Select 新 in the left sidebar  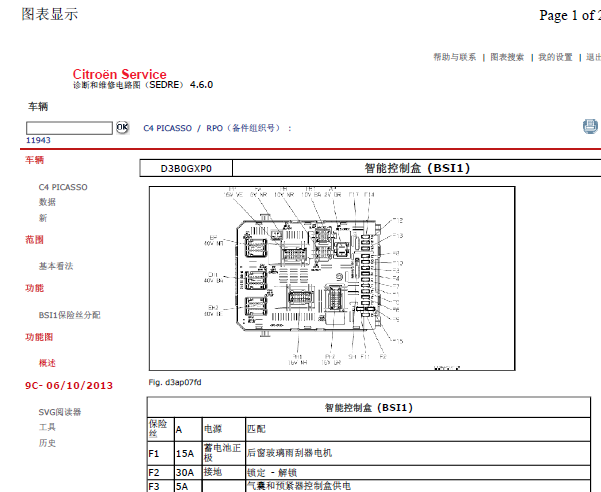coord(43,218)
